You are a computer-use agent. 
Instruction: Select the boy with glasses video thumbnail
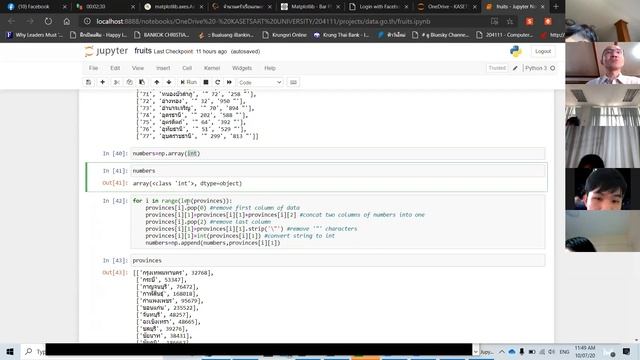pyautogui.click(x=602, y=189)
